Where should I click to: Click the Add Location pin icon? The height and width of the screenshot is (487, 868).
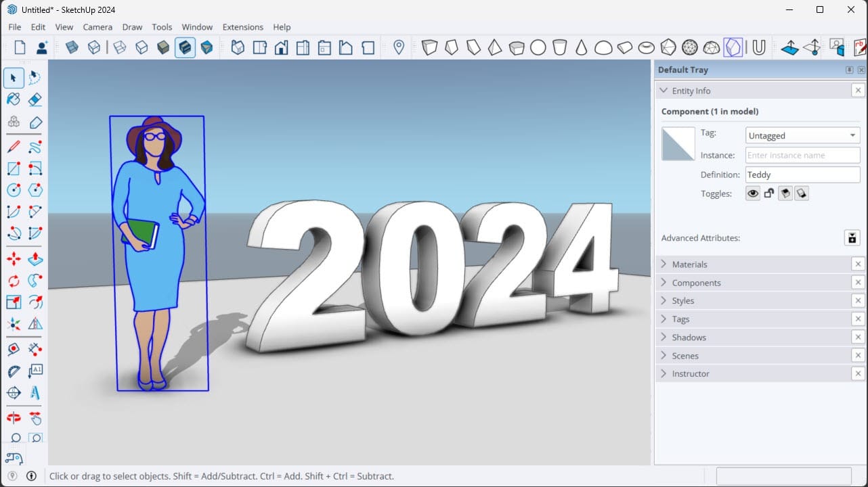(397, 47)
